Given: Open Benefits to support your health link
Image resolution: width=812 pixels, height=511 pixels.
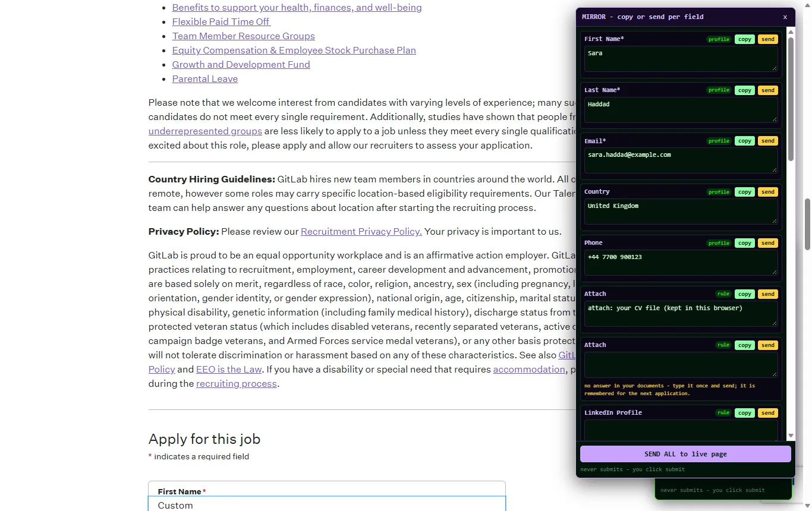Looking at the screenshot, I should 297,8.
